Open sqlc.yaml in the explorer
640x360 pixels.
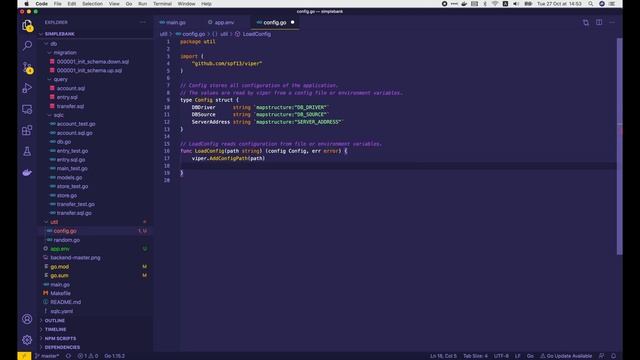pyautogui.click(x=62, y=311)
